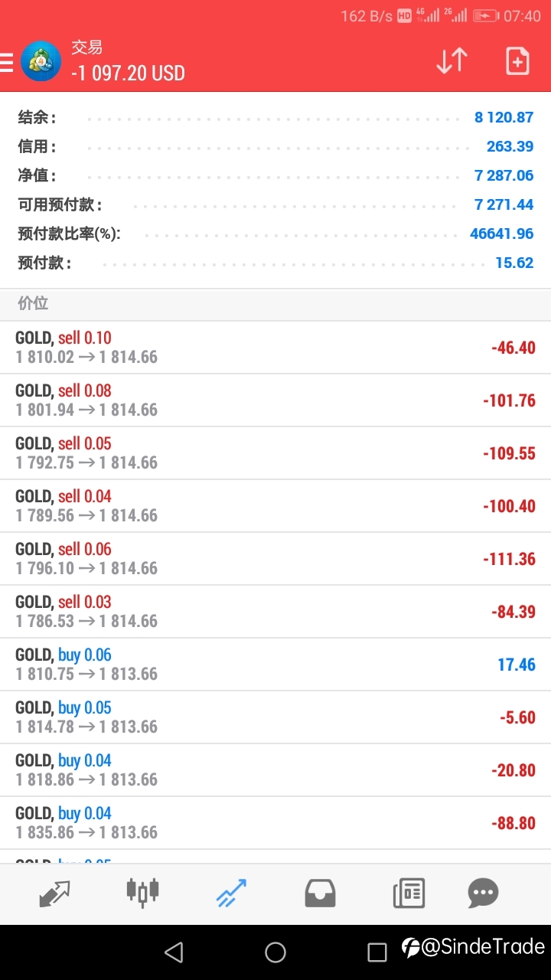
Task: Select the Trade tab trend icon
Action: point(231,893)
